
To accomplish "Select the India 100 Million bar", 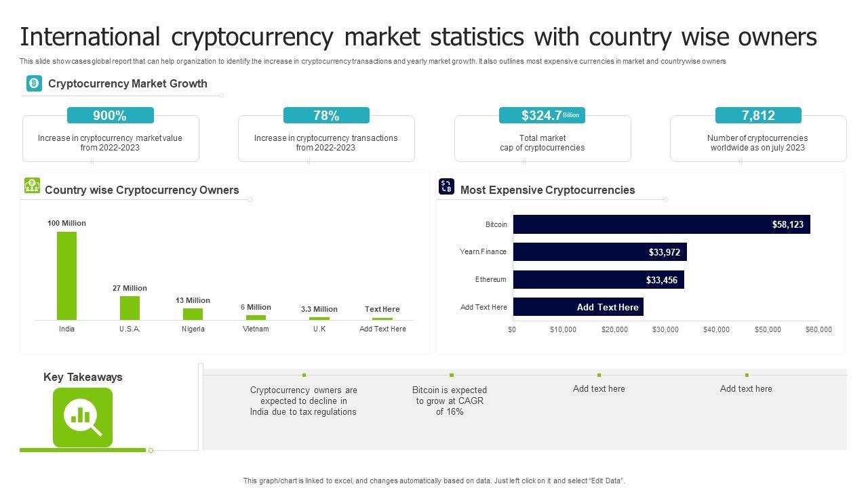I will 66,275.
